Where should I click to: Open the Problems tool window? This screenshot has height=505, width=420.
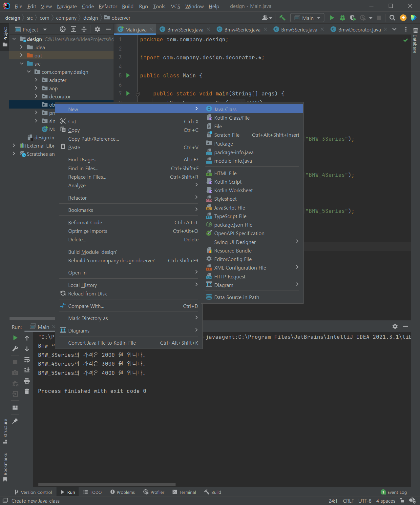123,492
